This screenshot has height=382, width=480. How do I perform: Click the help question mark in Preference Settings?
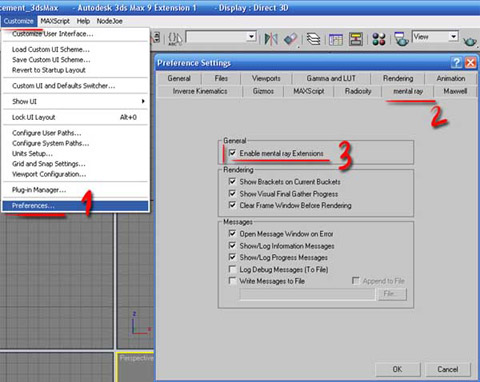(456, 62)
